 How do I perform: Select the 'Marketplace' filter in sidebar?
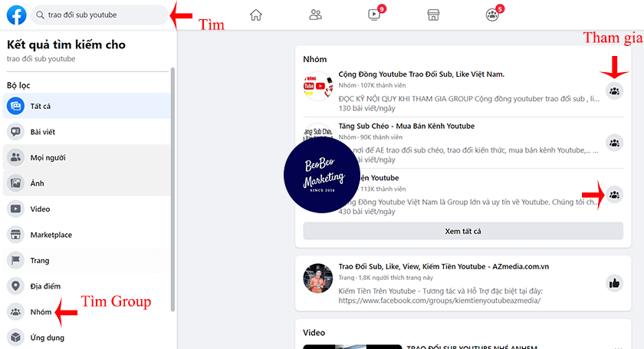[87, 235]
